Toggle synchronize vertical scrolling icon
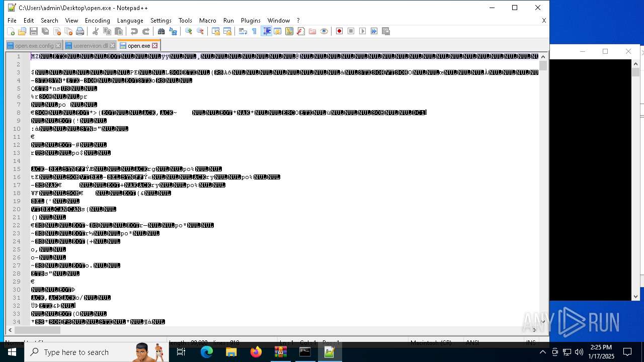Screen dimensions: 644x362 pyautogui.click(x=216, y=31)
